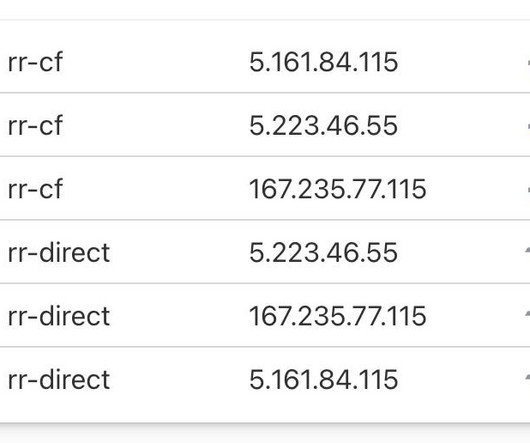Viewport: 530px width, 443px height.
Task: Click proxy status icon for rr-cf 167.235.77.115
Action: 528,190
